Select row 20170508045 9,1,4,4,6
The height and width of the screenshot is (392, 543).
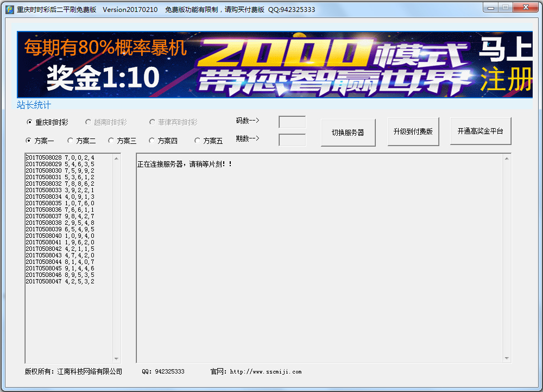click(60, 268)
